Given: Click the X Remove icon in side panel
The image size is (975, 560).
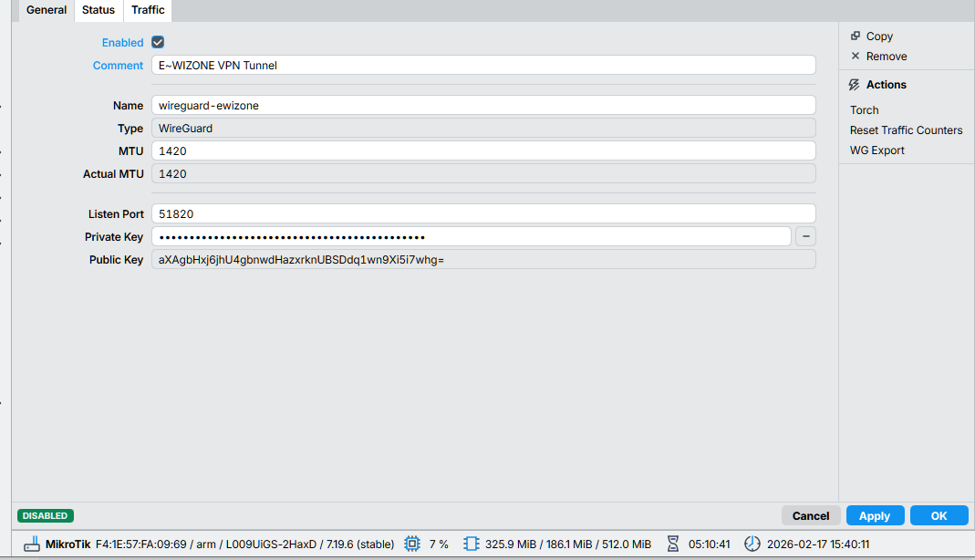Looking at the screenshot, I should pyautogui.click(x=856, y=56).
